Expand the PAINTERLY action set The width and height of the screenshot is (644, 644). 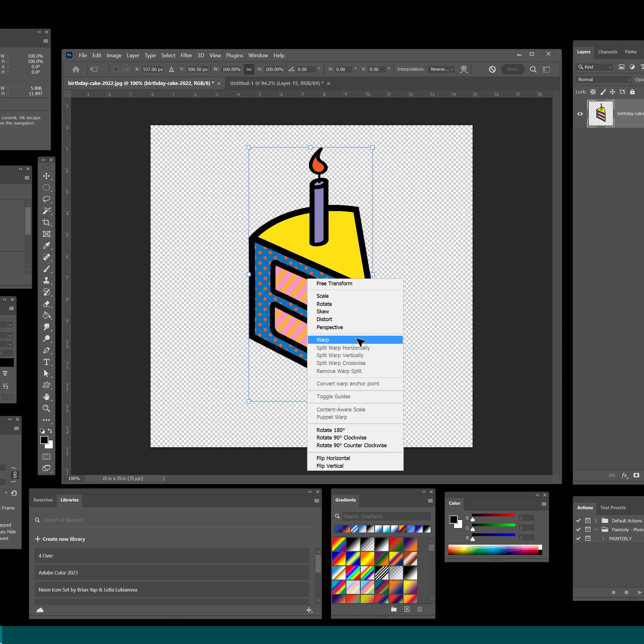pyautogui.click(x=603, y=539)
